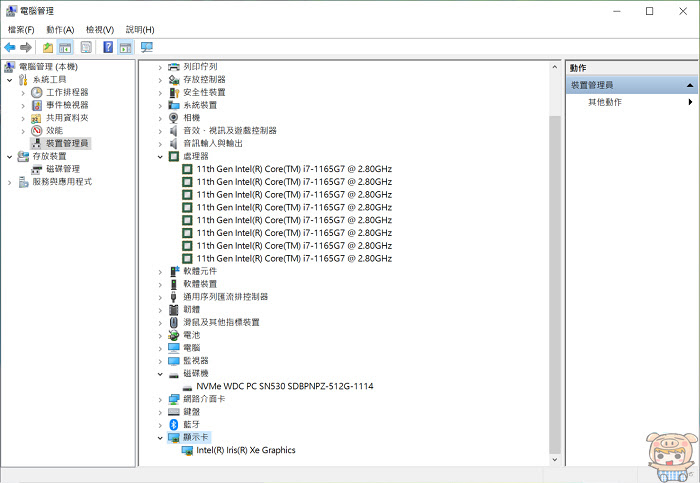The height and width of the screenshot is (483, 700).
Task: Open Help with the blue question mark icon
Action: pos(108,47)
